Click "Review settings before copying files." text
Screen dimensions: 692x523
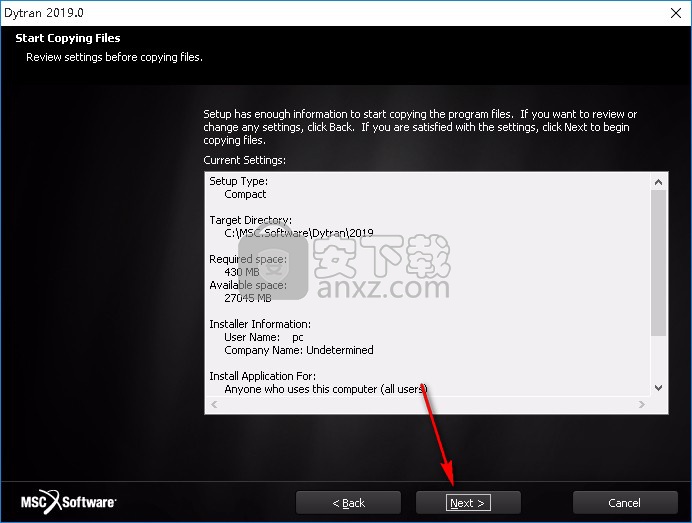pyautogui.click(x=114, y=57)
